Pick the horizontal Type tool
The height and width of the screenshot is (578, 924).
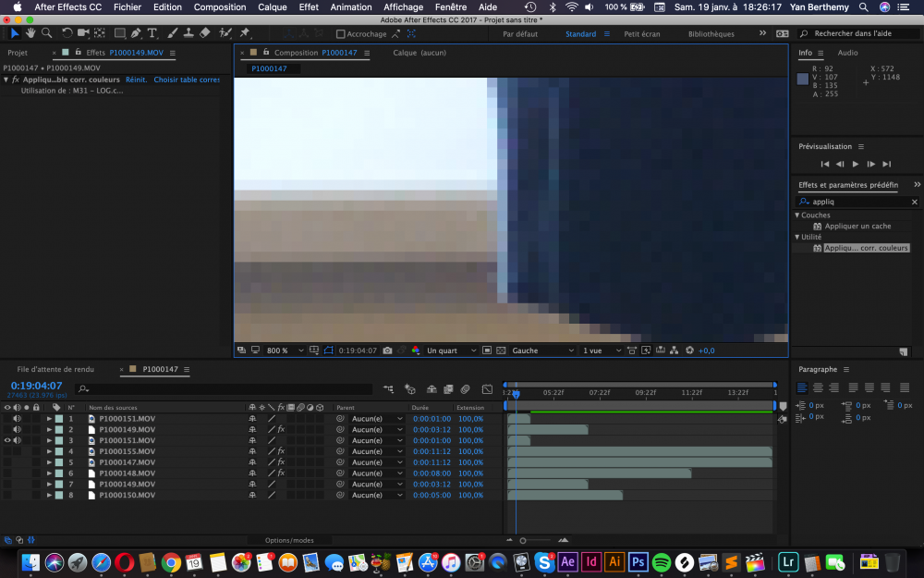[152, 33]
